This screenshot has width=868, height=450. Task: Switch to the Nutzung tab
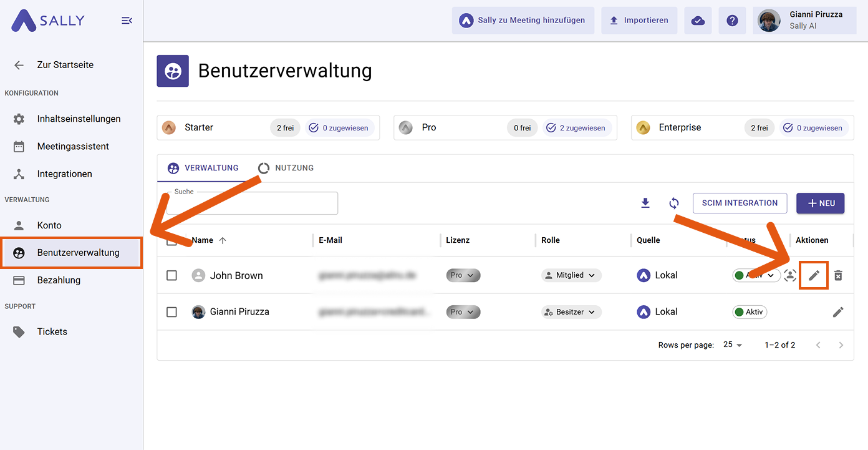285,167
